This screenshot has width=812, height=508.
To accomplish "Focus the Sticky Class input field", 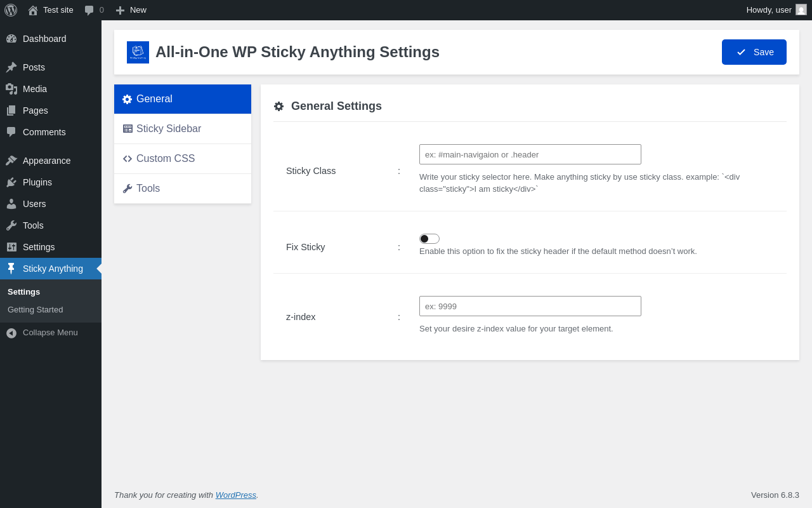I will (x=530, y=154).
